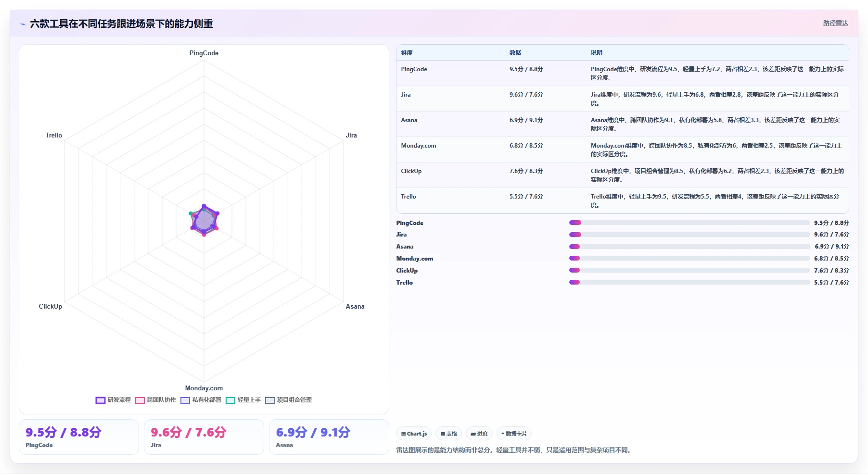Image resolution: width=868 pixels, height=474 pixels.
Task: Open the PingCode score card below the chart
Action: pos(79,437)
